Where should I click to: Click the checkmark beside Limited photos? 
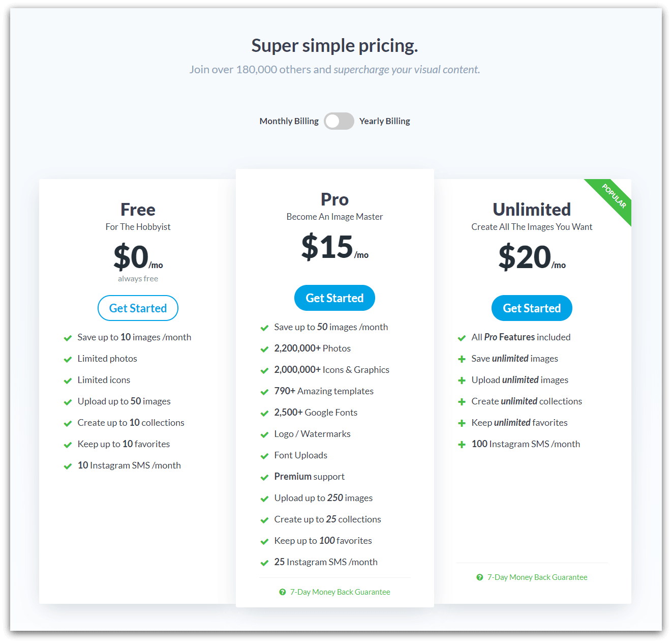(68, 359)
